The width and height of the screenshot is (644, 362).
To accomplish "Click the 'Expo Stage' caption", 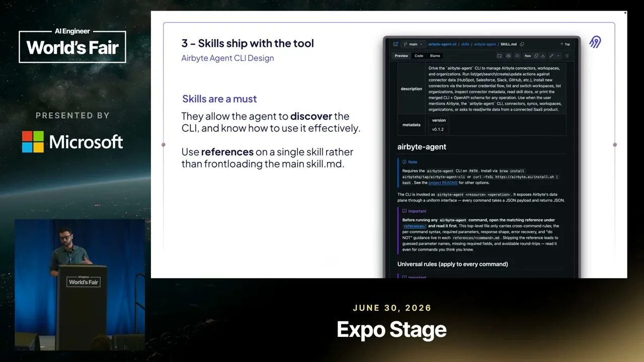I will [391, 330].
